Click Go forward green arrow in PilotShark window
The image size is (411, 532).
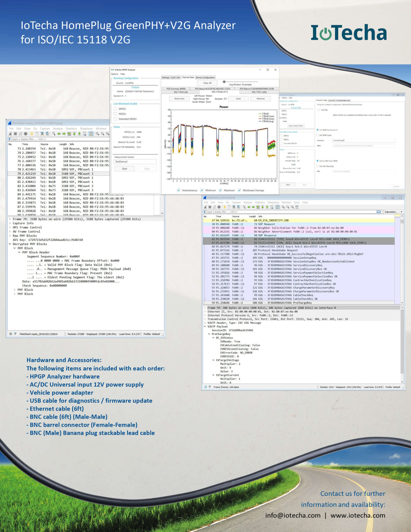tap(64, 134)
